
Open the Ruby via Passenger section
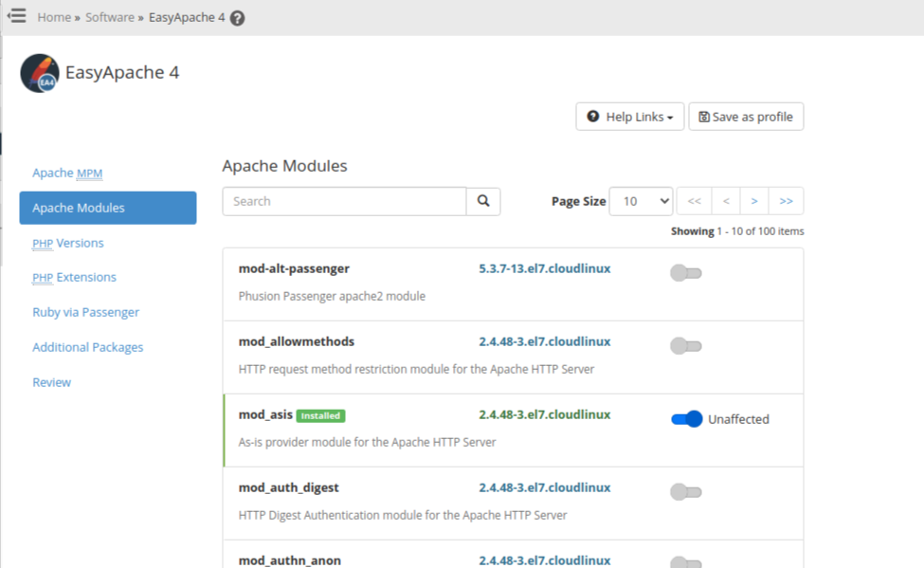[x=86, y=312]
